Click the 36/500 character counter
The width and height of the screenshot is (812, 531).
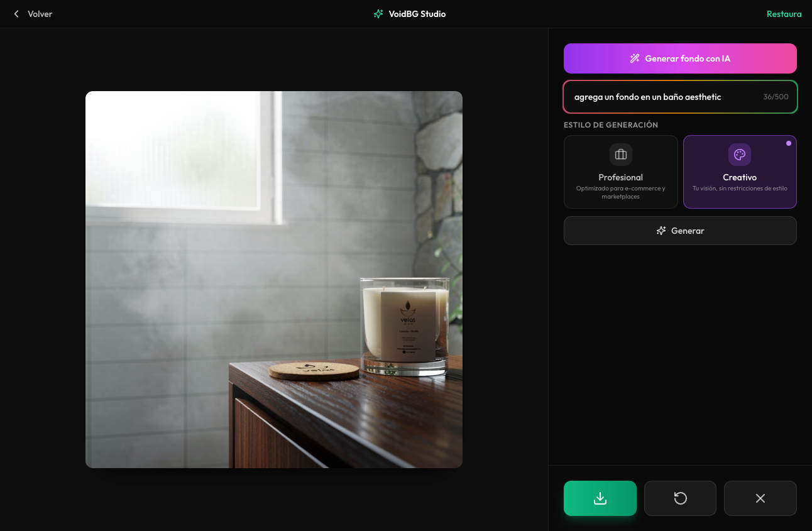[x=776, y=97]
